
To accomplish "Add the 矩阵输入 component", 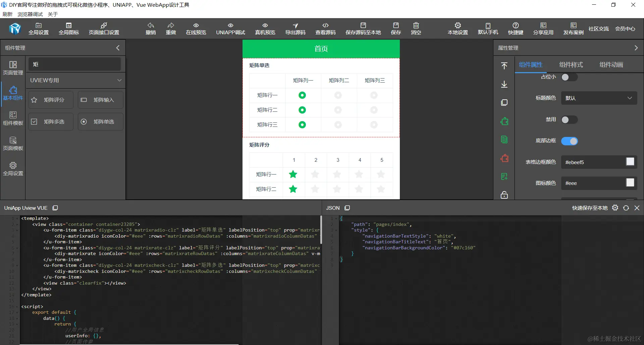I will click(x=101, y=100).
